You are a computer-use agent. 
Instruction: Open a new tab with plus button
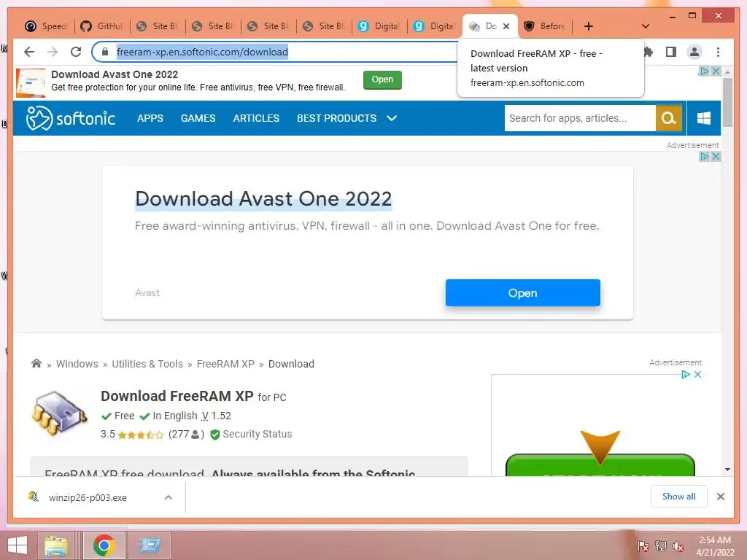click(589, 26)
